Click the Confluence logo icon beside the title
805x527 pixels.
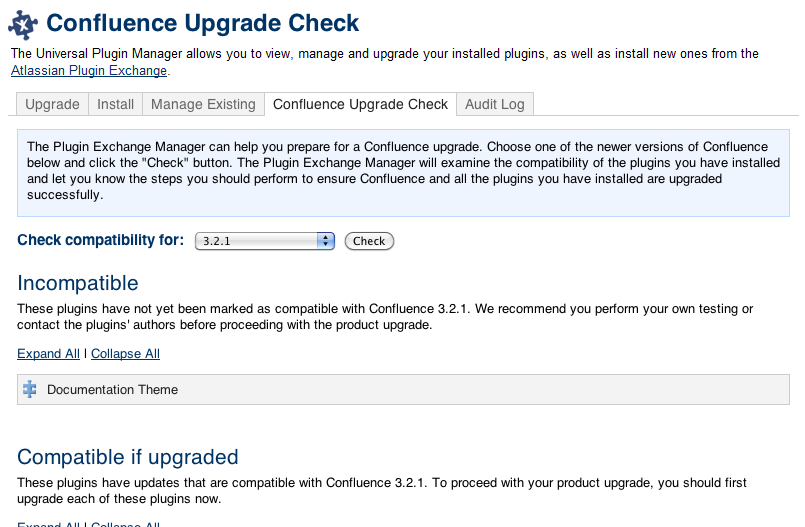24,23
